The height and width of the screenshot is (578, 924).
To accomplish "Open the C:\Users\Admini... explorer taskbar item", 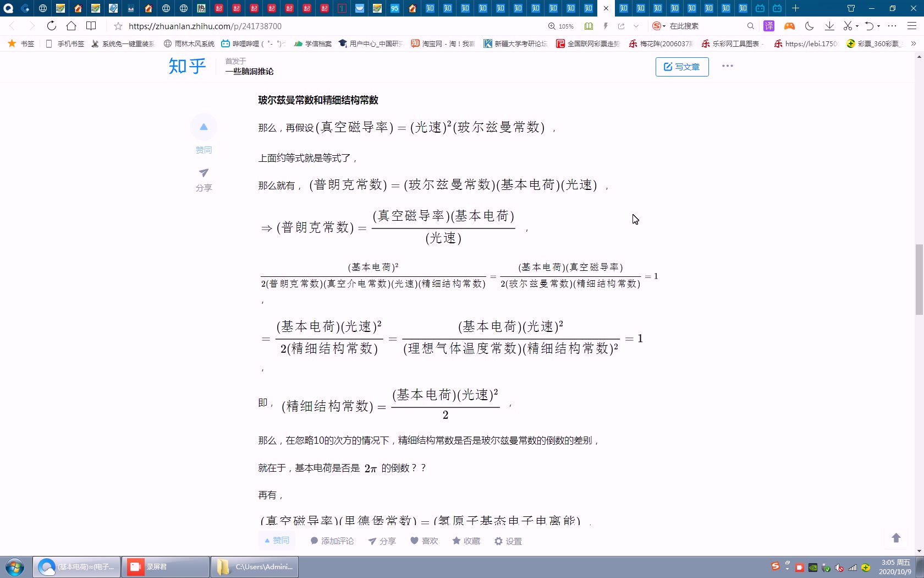I will coord(255,566).
